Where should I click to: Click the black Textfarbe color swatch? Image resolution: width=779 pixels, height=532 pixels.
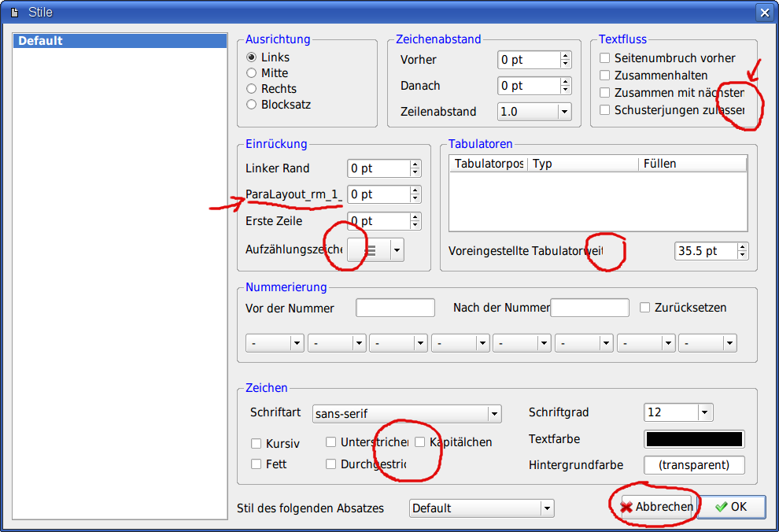tap(694, 439)
